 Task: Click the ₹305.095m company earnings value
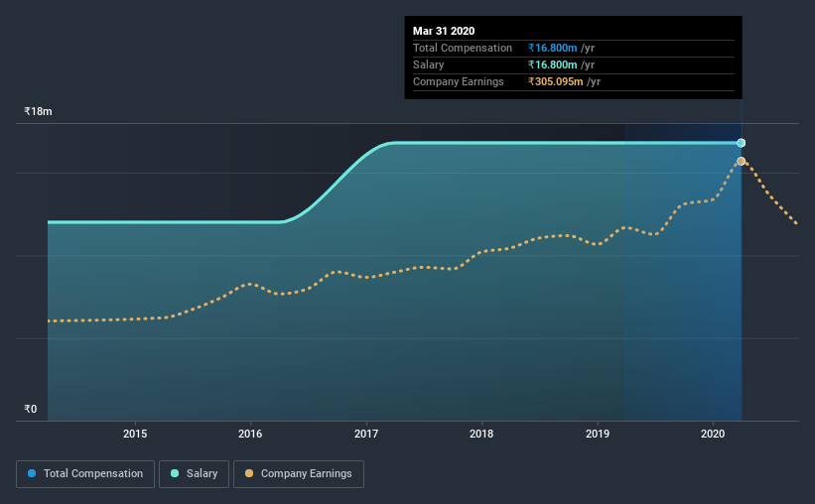[x=556, y=81]
